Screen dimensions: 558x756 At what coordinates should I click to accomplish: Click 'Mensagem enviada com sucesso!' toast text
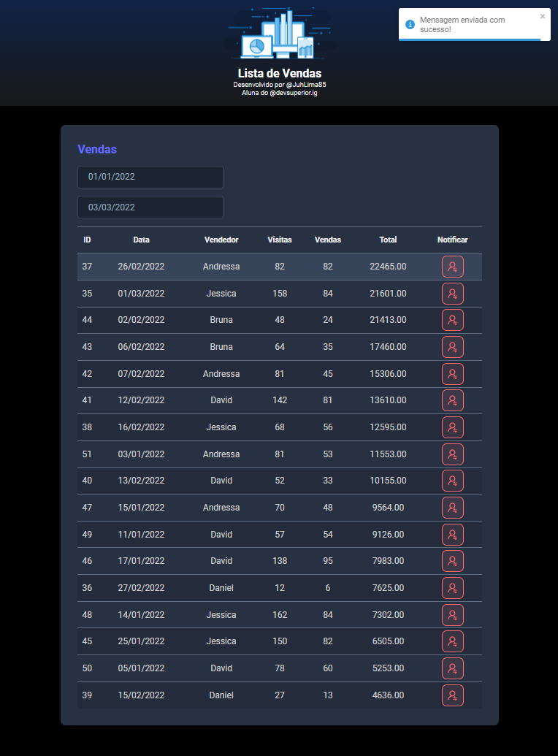462,25
